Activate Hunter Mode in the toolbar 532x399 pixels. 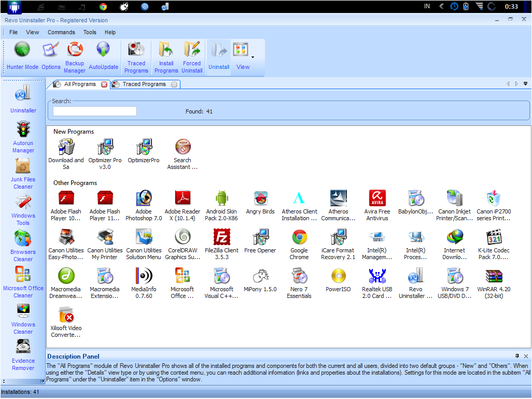tap(22, 56)
